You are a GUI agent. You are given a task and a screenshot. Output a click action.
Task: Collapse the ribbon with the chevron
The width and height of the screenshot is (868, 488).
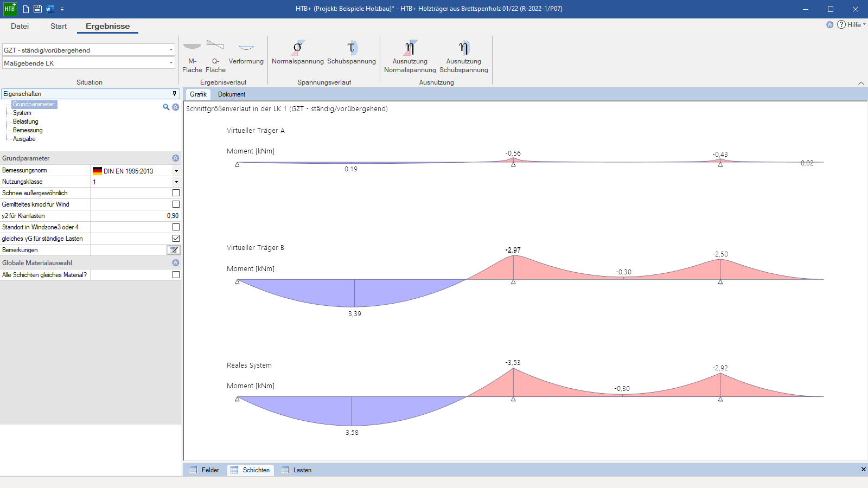(x=861, y=83)
